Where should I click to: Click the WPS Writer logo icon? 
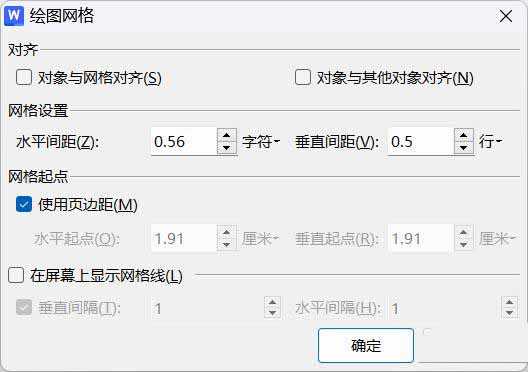click(14, 16)
